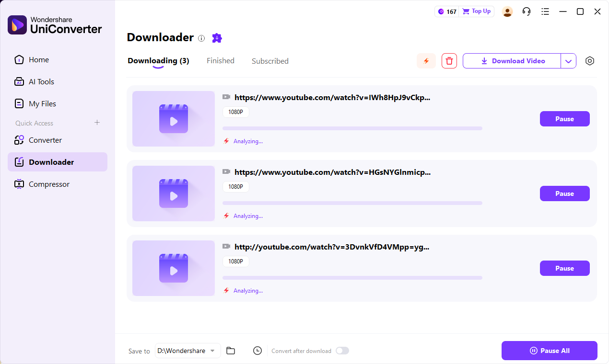
Task: Click the 167 credits badge
Action: pos(447,11)
